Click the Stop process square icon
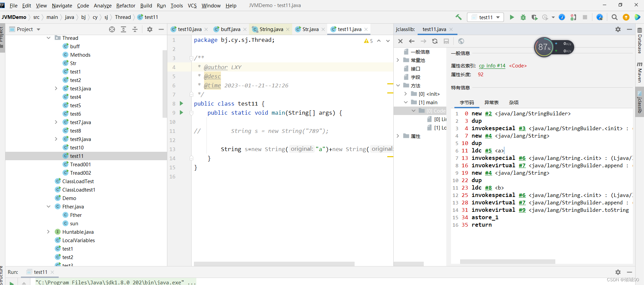644x285 pixels. click(585, 17)
